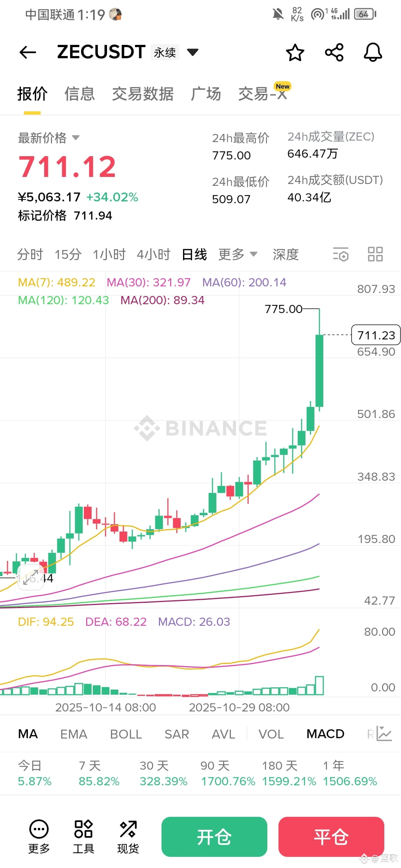401x868 pixels.
Task: Tap the 30 天 328.39% return
Action: coord(163,773)
